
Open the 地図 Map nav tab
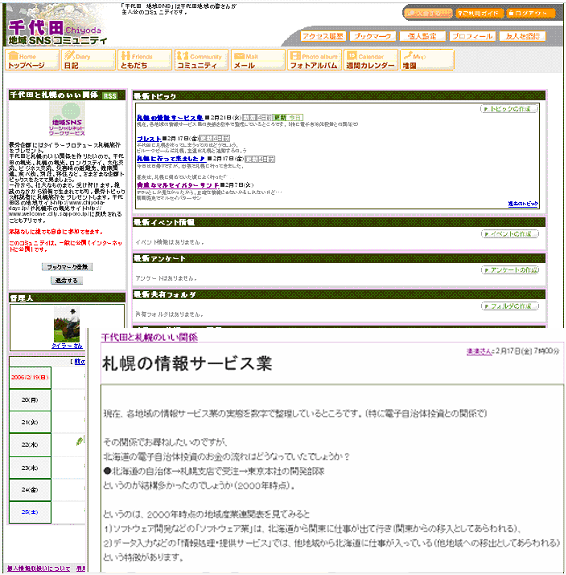pyautogui.click(x=427, y=60)
